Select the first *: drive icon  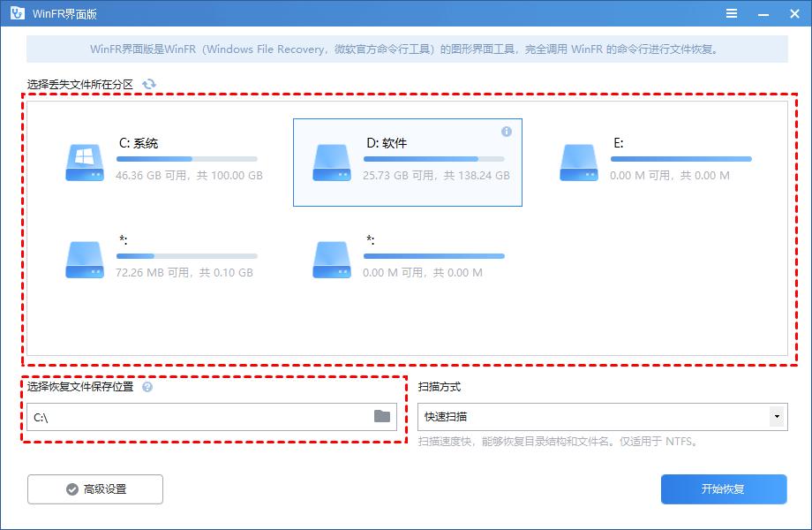84,259
